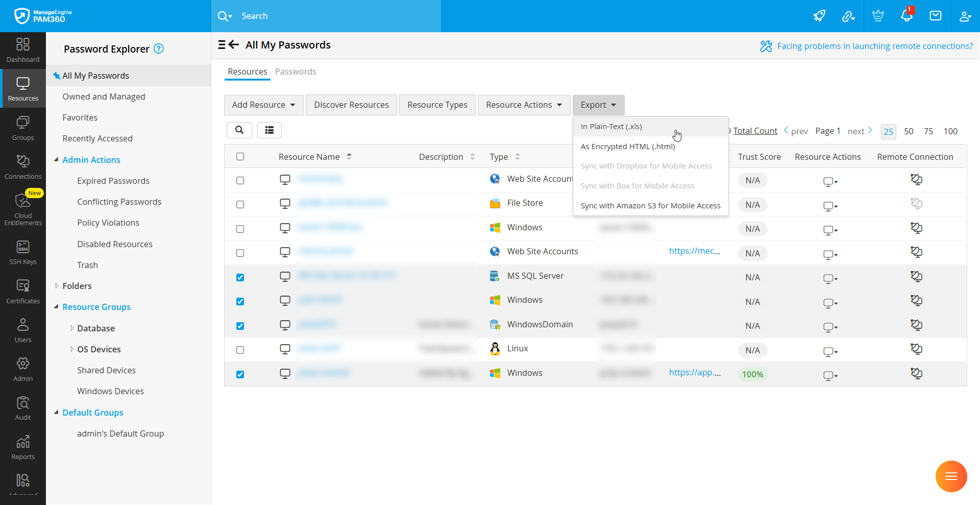This screenshot has width=980, height=505.
Task: Click the notifications bell icon
Action: point(906,16)
